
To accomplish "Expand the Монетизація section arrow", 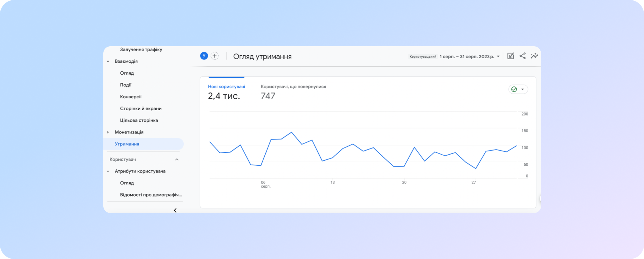I will (108, 132).
